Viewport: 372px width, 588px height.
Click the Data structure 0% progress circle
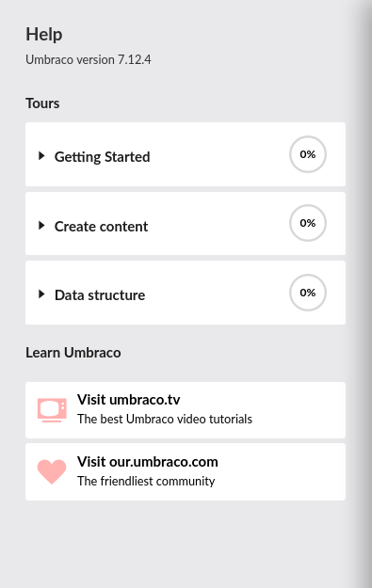coord(307,293)
